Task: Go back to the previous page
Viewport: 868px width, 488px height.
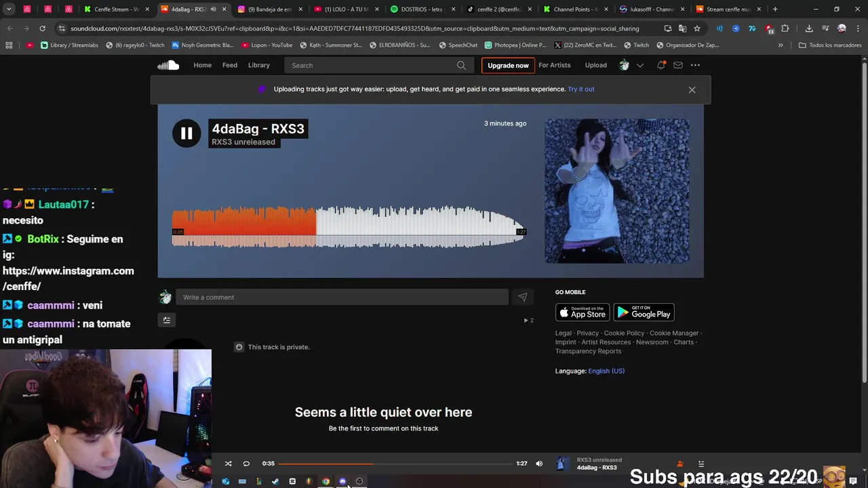Action: click(x=9, y=28)
